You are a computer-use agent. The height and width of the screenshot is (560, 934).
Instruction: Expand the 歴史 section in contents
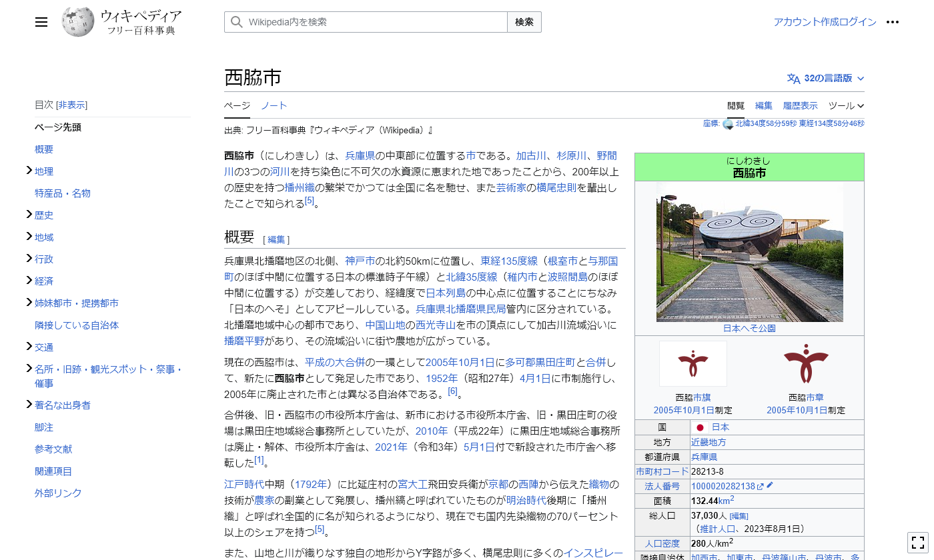pos(29,215)
